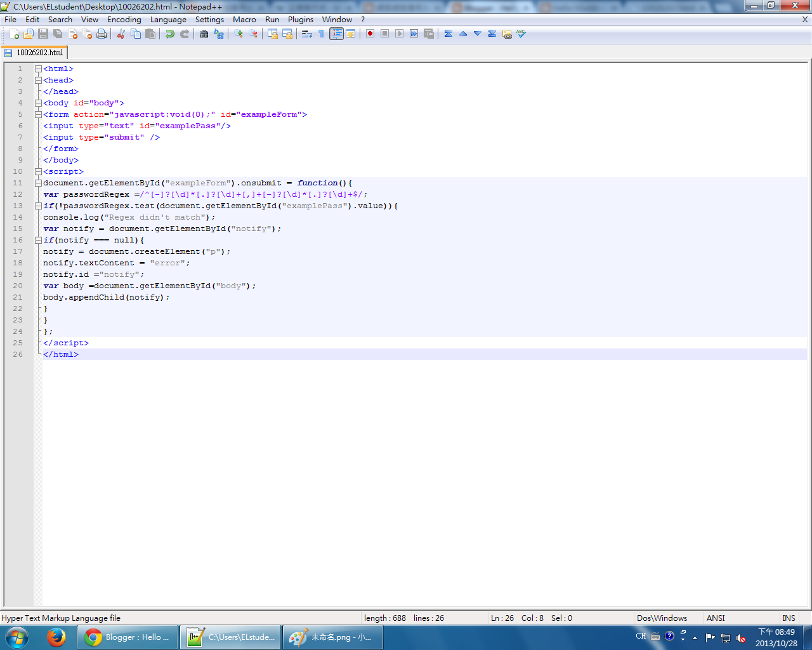Collapse the onsubmit function fold on line 11

tap(38, 183)
